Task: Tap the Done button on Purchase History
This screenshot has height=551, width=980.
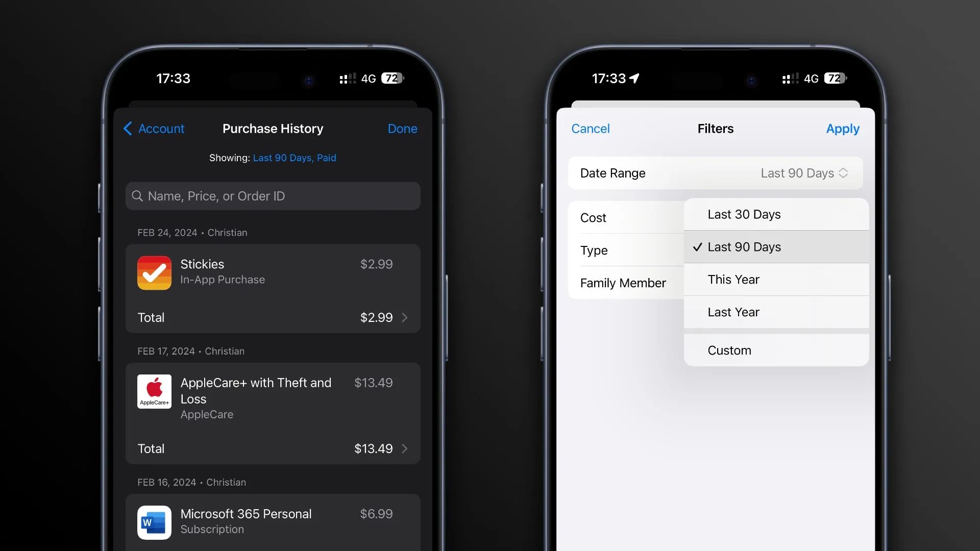Action: pyautogui.click(x=403, y=129)
